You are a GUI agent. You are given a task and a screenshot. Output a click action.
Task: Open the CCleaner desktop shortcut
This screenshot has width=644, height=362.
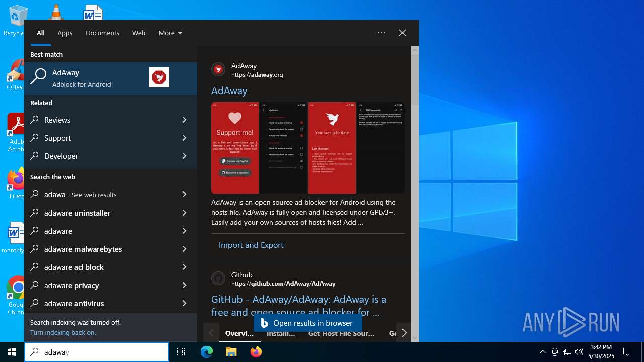[15, 74]
